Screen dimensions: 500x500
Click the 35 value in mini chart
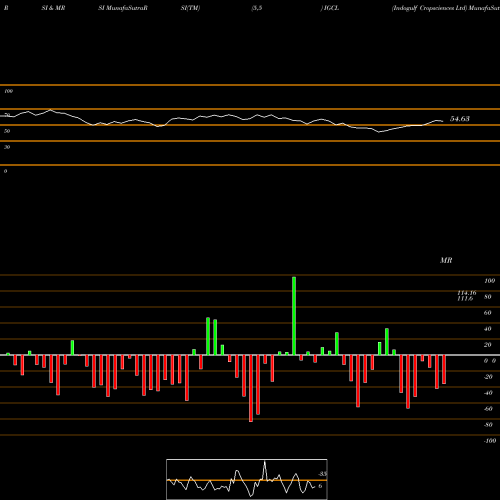click(x=323, y=474)
